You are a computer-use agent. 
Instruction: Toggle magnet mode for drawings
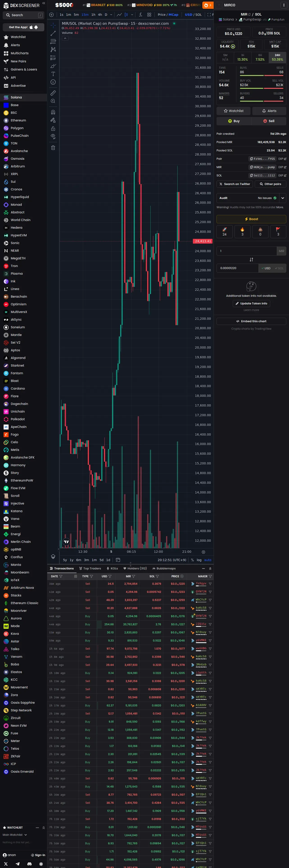pyautogui.click(x=53, y=112)
